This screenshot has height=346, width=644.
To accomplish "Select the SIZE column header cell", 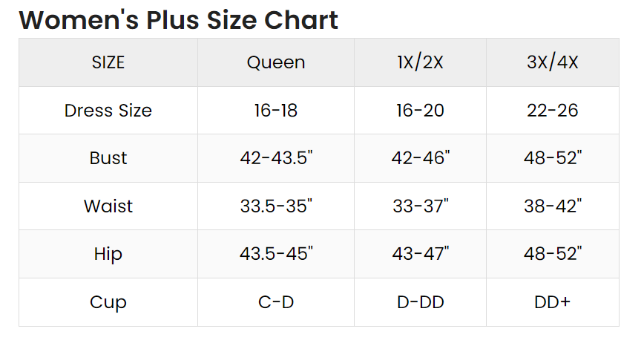I will [108, 62].
